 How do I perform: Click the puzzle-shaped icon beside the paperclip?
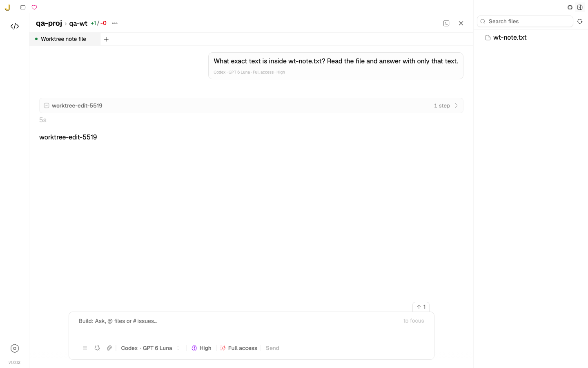coord(97,348)
